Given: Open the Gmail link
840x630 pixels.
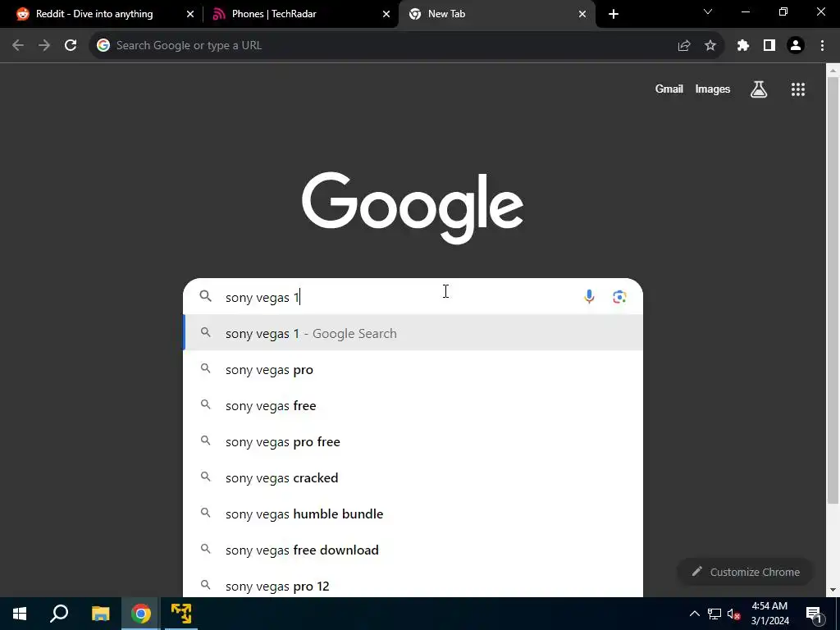Looking at the screenshot, I should [x=669, y=89].
